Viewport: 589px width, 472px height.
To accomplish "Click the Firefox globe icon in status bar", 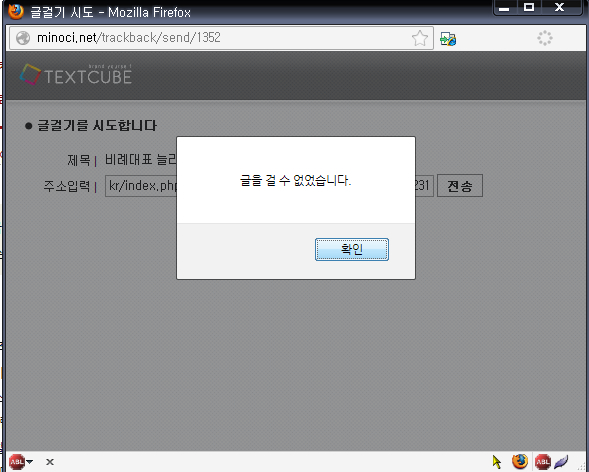I will 520,461.
